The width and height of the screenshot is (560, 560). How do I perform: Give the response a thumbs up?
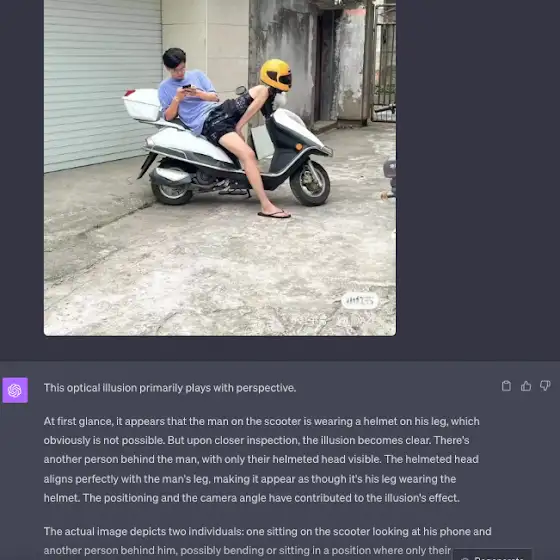(x=526, y=386)
